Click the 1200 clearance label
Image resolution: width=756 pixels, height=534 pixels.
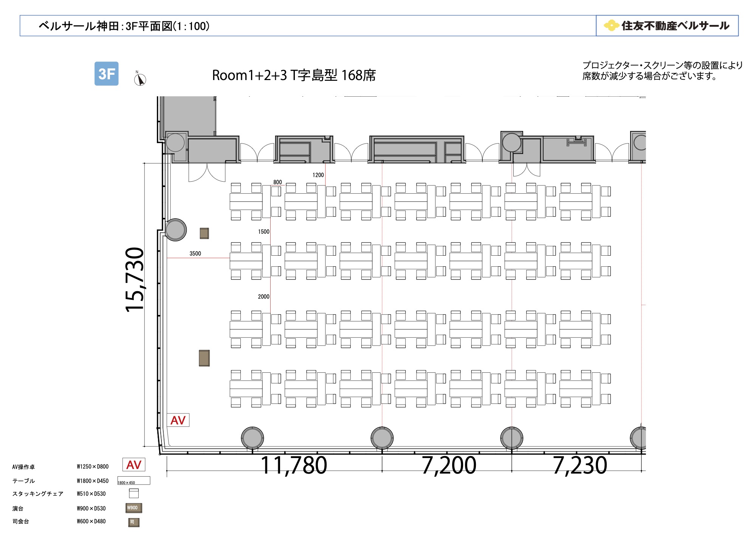click(x=318, y=175)
